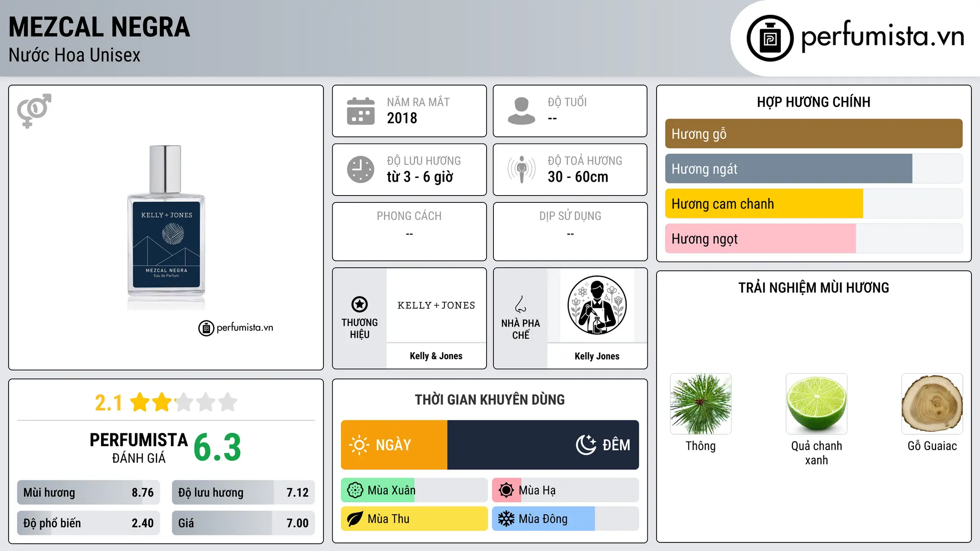980x551 pixels.
Task: Click the five-star rating display
Action: tap(184, 402)
